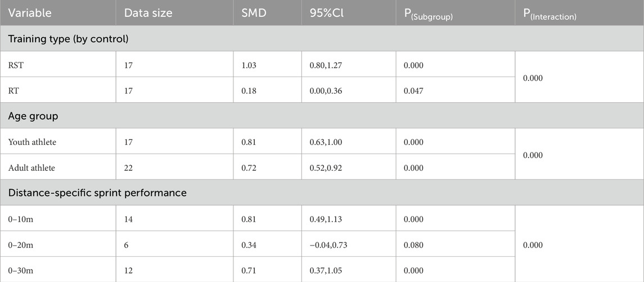This screenshot has height=282, width=644.
Task: Click the confidence interval 0.00,0.36
Action: (327, 90)
